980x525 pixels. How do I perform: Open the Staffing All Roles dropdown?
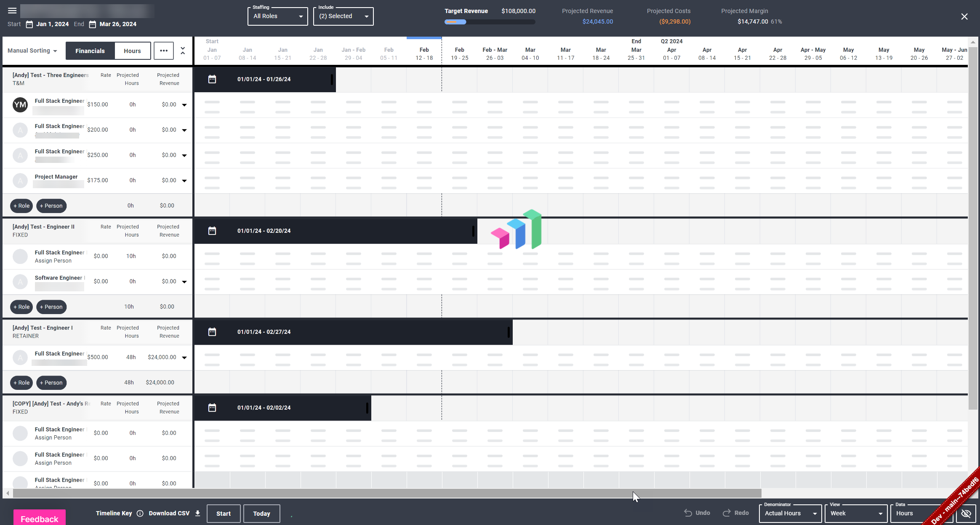coord(278,16)
